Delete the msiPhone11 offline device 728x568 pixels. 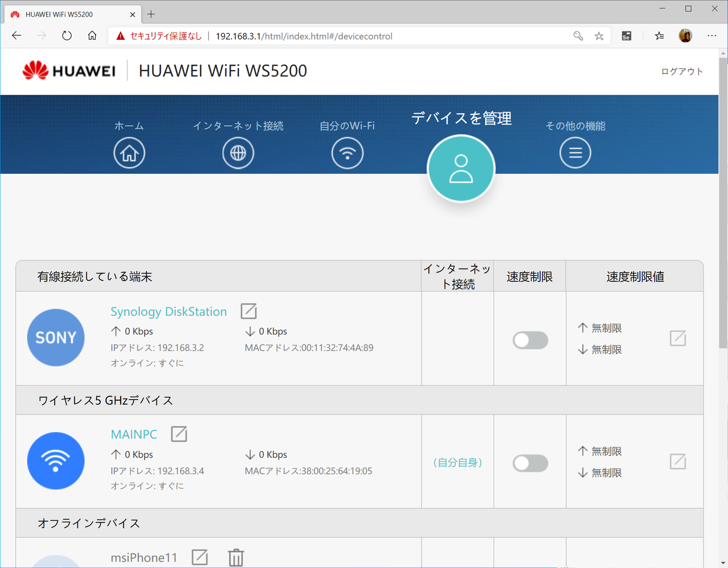[236, 558]
